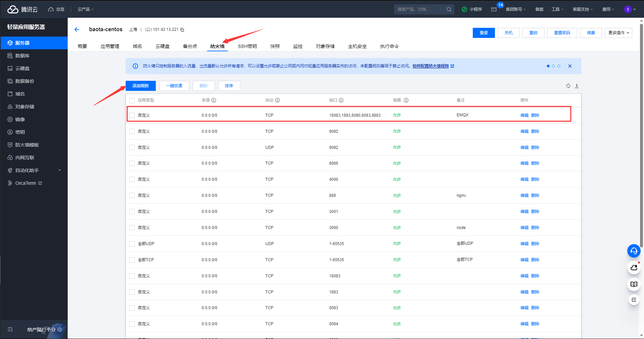This screenshot has width=644, height=339.
Task: Click the blue 登录 button
Action: [x=484, y=33]
